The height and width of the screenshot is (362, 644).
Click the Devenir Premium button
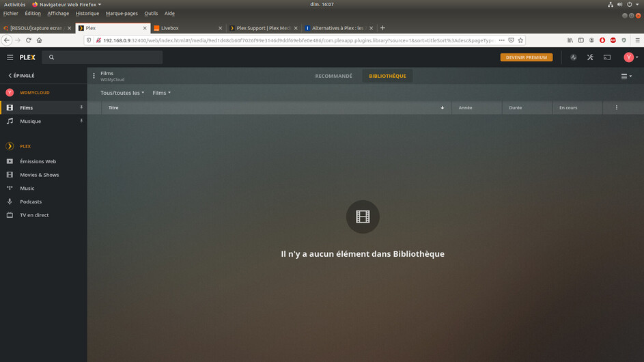(x=526, y=57)
